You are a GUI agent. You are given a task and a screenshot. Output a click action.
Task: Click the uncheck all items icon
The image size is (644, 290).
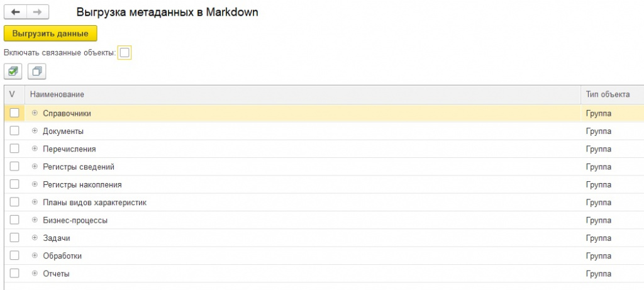point(36,71)
